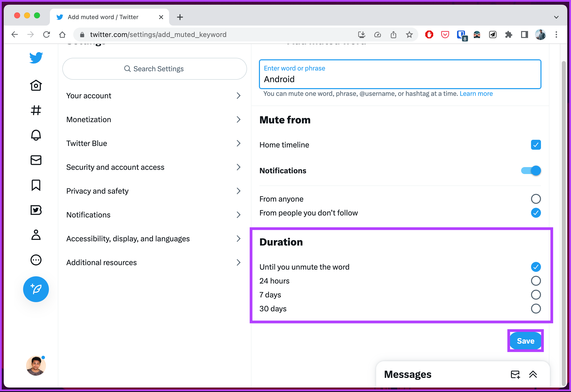Bookmark this page with the star icon

pyautogui.click(x=409, y=35)
